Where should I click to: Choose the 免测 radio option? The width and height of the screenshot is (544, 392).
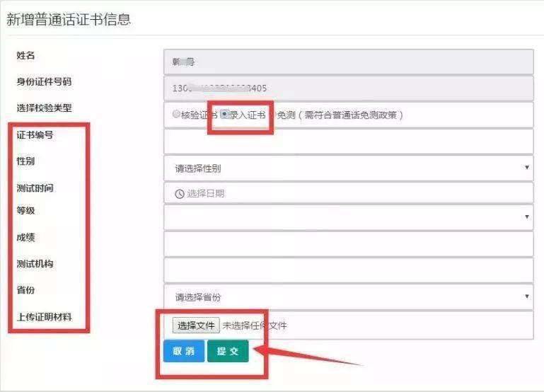pyautogui.click(x=272, y=115)
